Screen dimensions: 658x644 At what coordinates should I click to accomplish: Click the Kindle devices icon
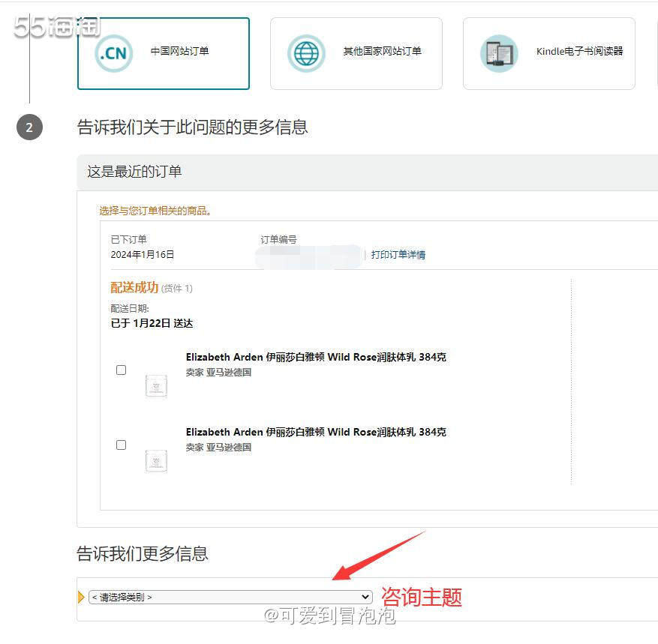(499, 53)
